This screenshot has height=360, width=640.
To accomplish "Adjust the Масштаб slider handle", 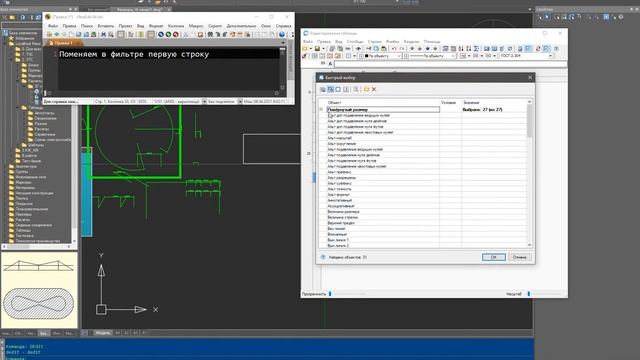I will pos(529,293).
